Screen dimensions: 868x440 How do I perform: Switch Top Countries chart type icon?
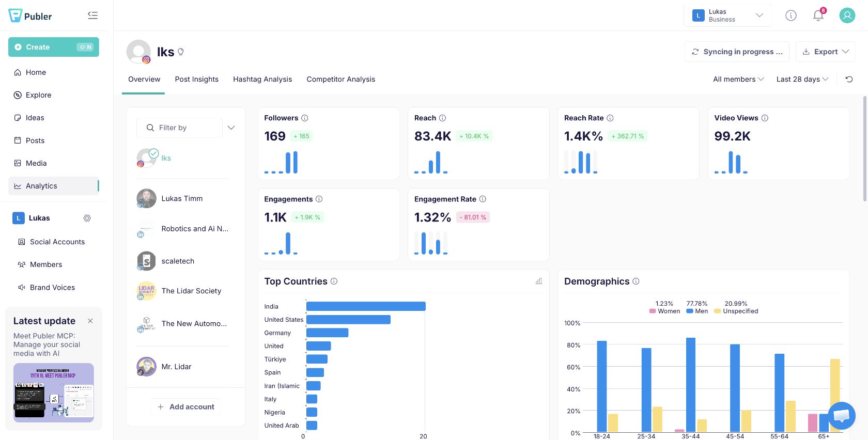539,281
